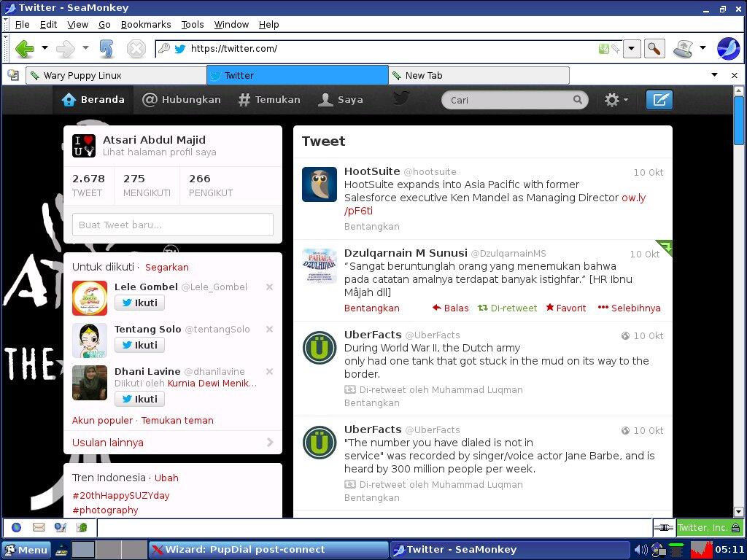
Task: Open the Navigator icon in status bar
Action: click(x=16, y=527)
